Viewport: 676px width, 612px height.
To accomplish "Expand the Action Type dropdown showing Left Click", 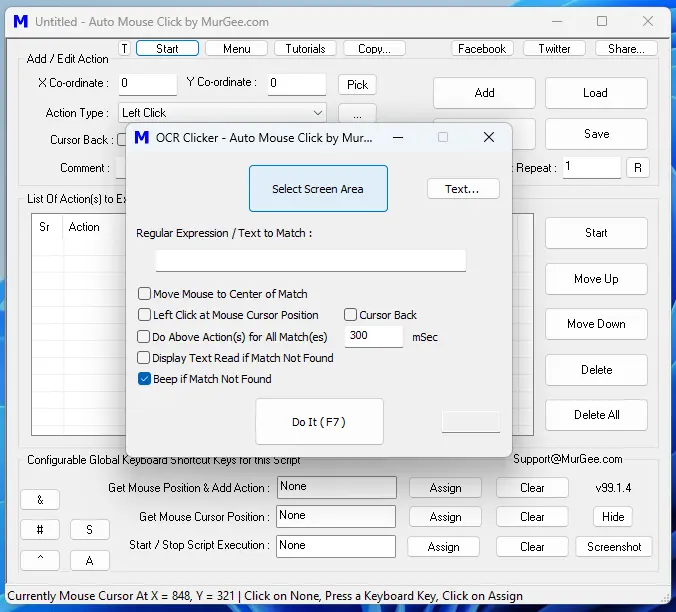I will 222,113.
